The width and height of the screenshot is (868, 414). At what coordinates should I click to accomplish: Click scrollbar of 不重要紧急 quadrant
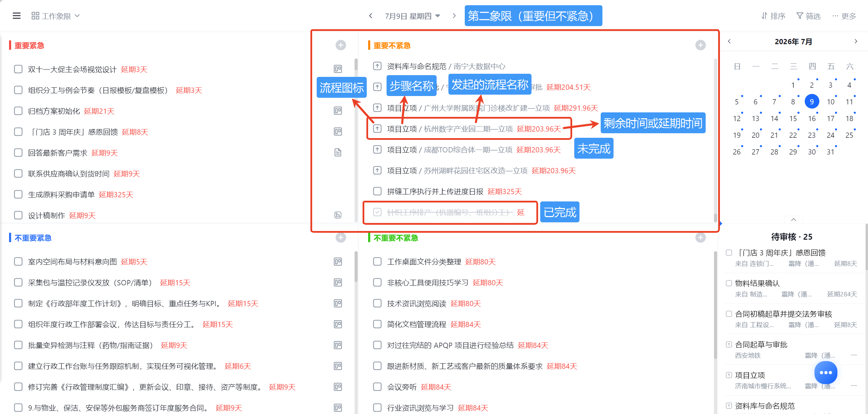[356, 266]
